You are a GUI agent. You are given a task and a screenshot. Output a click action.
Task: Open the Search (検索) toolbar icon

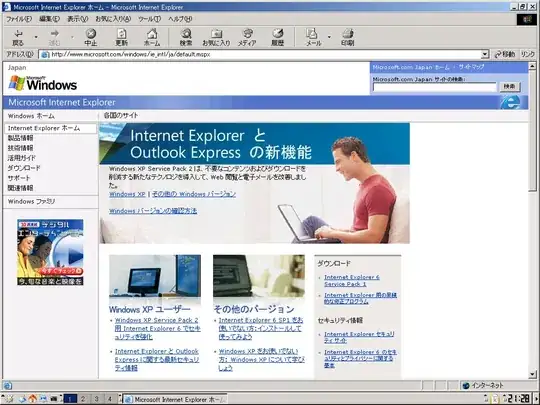[x=186, y=37]
